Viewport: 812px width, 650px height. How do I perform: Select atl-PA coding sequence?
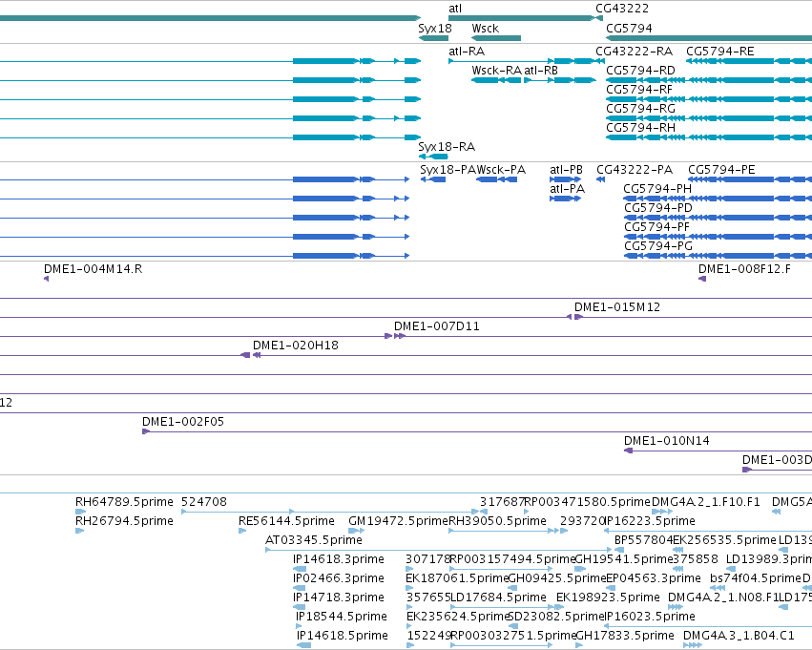pos(565,199)
